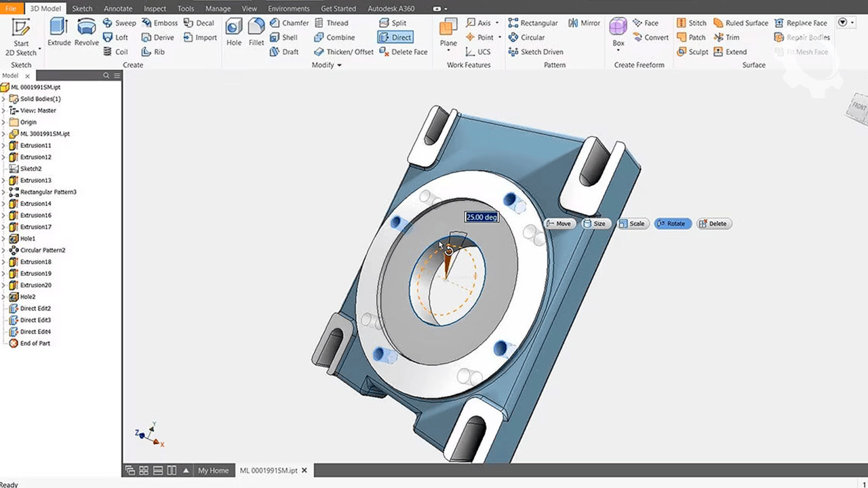Open the File menu
868x488 pixels.
click(x=11, y=9)
